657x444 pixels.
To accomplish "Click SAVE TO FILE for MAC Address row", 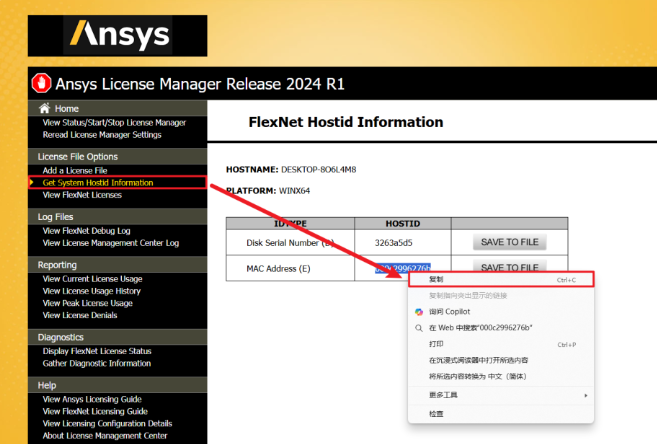I will (x=510, y=266).
